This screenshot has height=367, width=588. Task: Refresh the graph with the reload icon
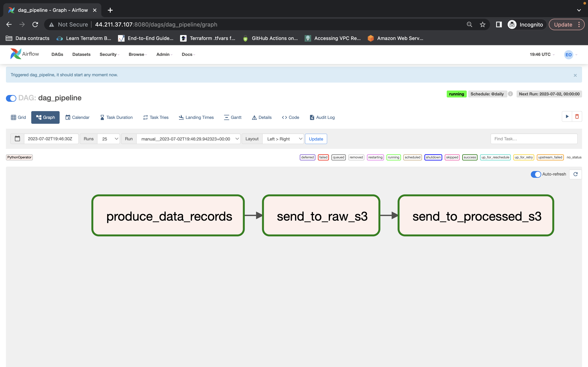(576, 174)
